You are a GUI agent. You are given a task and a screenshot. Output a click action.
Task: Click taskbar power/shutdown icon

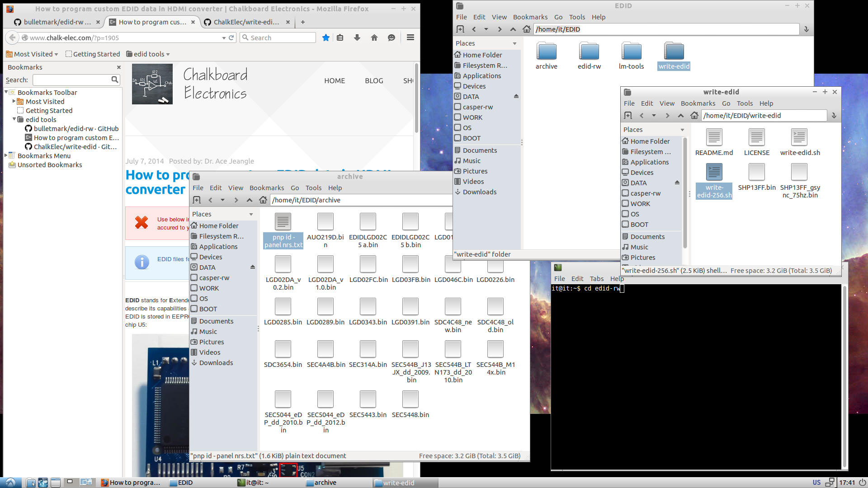pyautogui.click(x=863, y=483)
